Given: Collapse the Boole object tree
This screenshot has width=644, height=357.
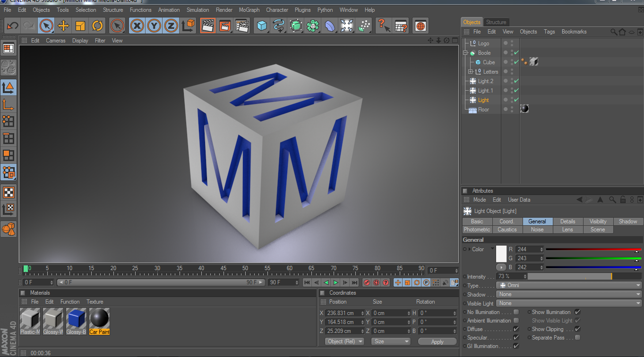Looking at the screenshot, I should (465, 53).
